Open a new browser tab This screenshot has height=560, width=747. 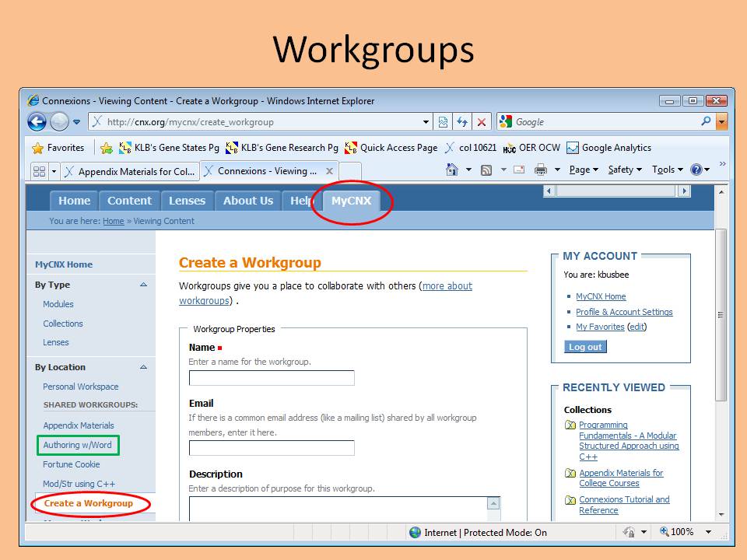pyautogui.click(x=349, y=171)
